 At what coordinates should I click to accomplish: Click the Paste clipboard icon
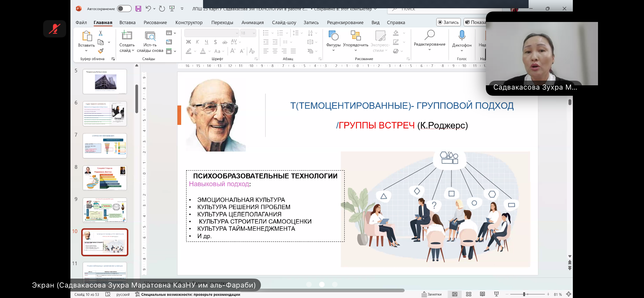87,36
